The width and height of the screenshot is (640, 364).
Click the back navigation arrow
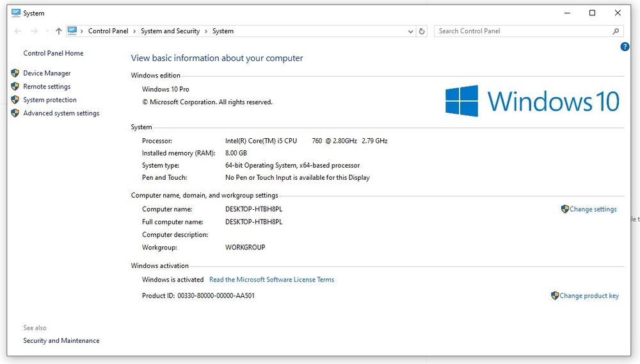(17, 31)
